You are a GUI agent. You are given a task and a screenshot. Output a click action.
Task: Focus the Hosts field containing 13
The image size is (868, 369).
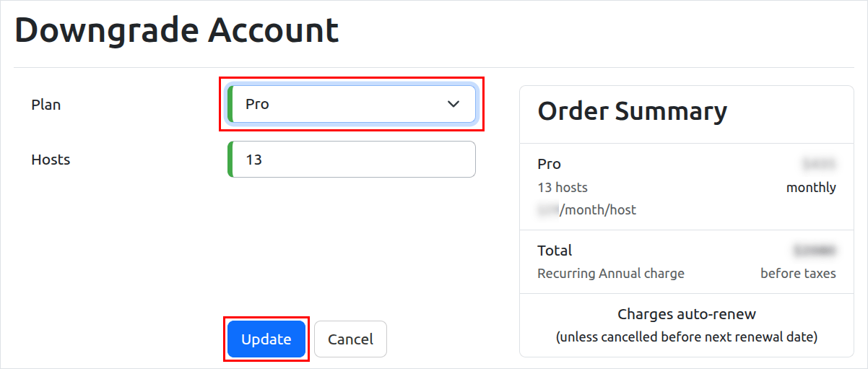coord(352,159)
